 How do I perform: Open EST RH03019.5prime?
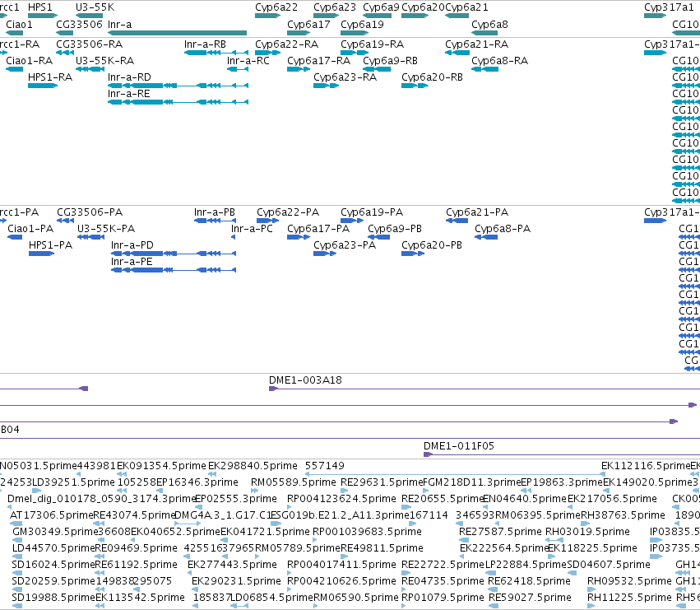coord(554,540)
